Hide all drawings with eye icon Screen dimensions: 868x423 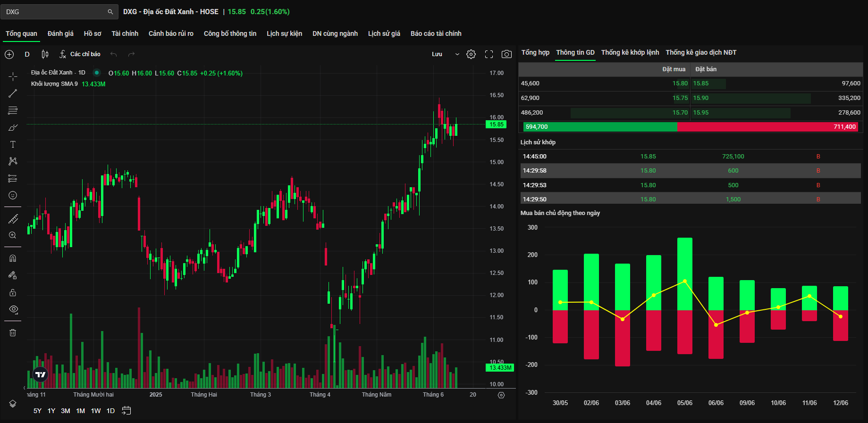tap(14, 309)
